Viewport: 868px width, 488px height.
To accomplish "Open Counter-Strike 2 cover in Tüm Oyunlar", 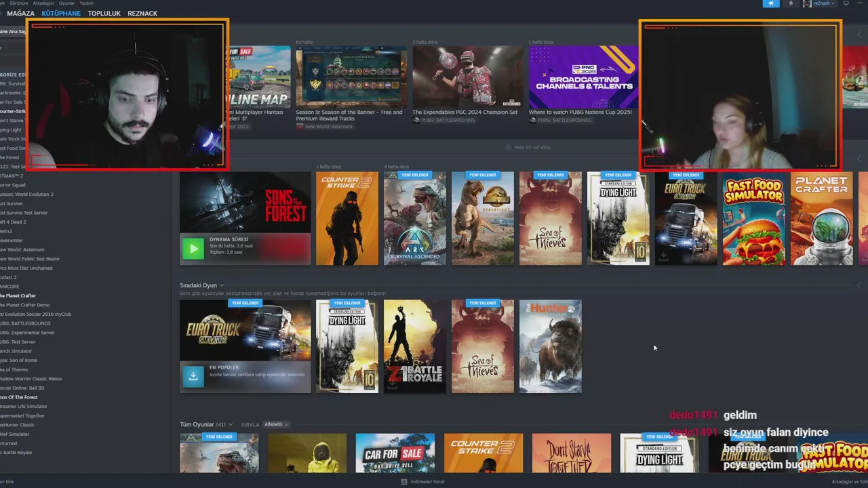I will (x=484, y=453).
